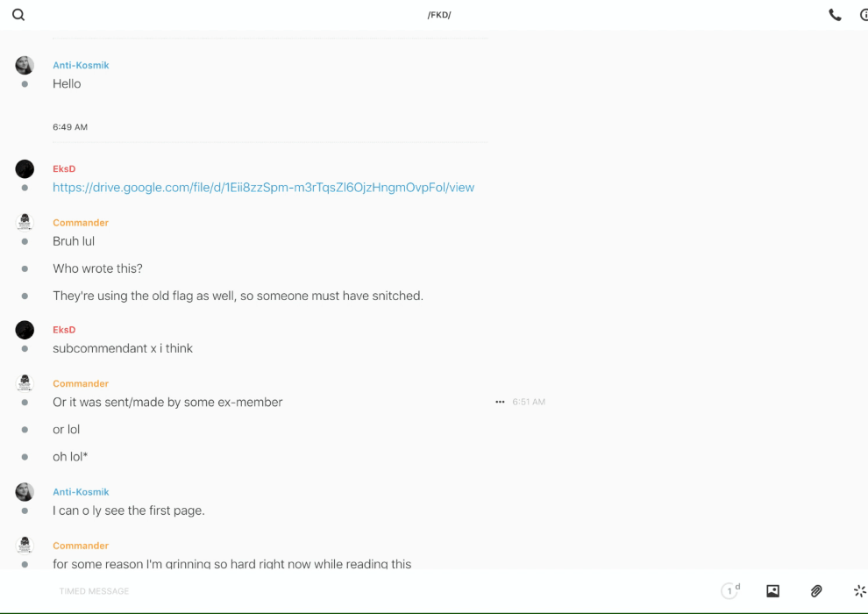This screenshot has width=868, height=614.
Task: Click the 6:51 AM message timestamp
Action: [529, 402]
